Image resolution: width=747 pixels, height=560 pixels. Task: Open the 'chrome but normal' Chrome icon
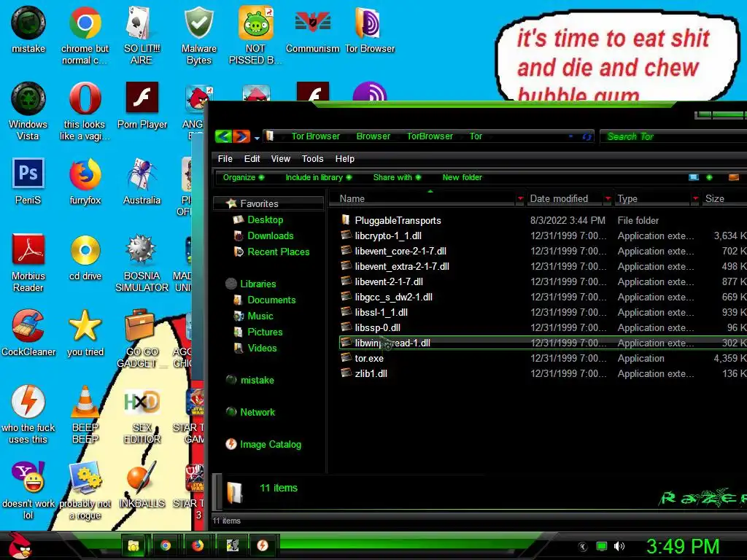tap(85, 36)
